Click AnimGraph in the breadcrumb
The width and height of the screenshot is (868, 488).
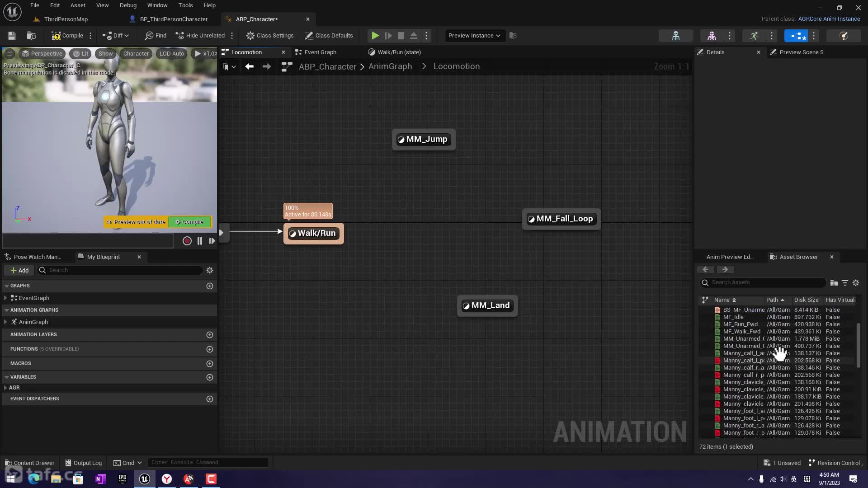pos(390,66)
